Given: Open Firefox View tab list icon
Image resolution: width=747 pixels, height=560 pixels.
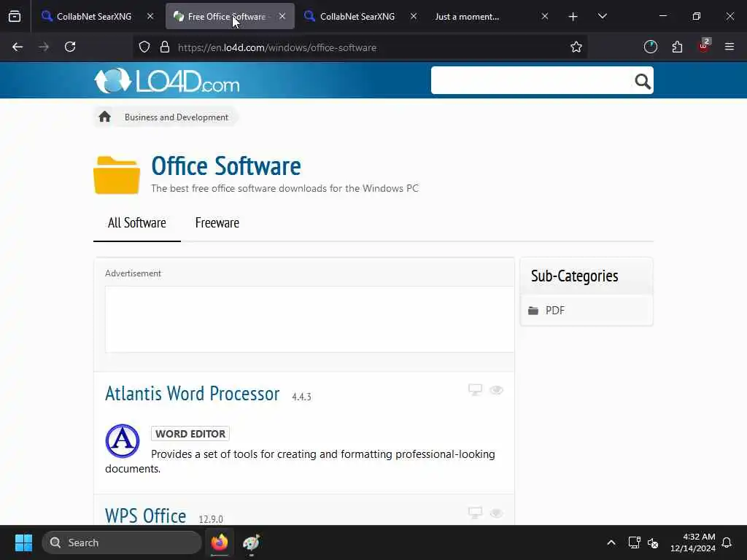Looking at the screenshot, I should tap(15, 17).
